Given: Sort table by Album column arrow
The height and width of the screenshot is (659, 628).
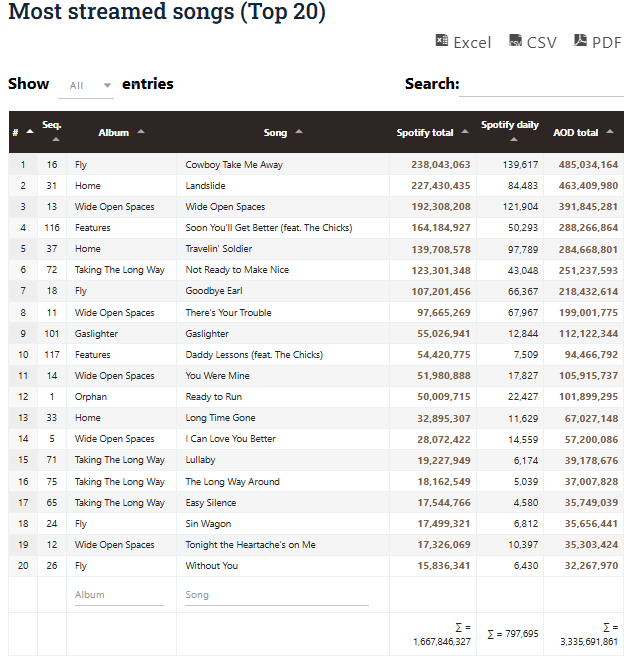Looking at the screenshot, I should click(141, 132).
